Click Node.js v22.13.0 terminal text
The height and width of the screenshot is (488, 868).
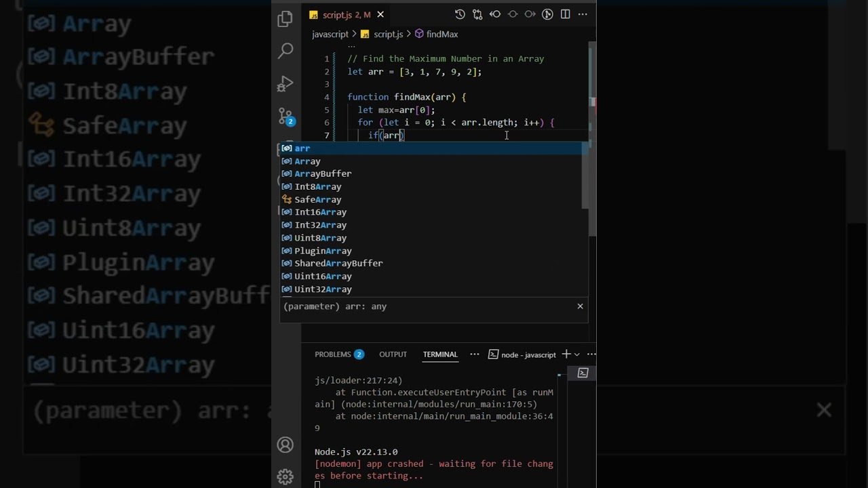356,452
